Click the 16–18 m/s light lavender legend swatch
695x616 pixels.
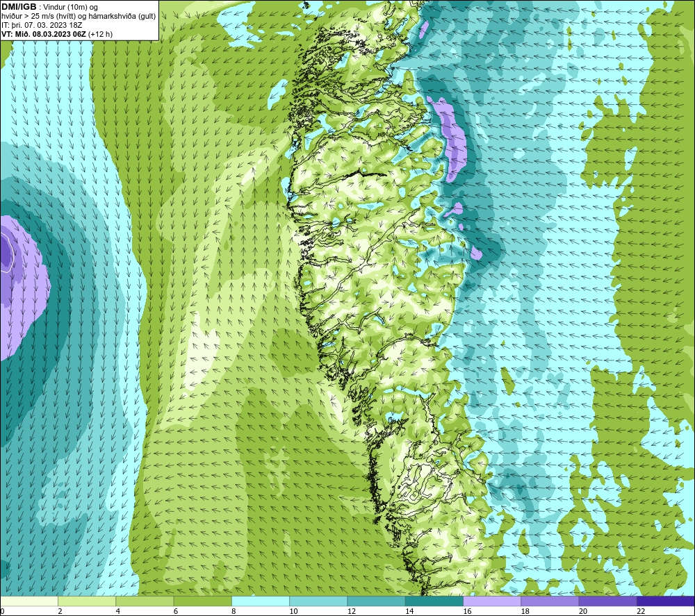tap(492, 601)
